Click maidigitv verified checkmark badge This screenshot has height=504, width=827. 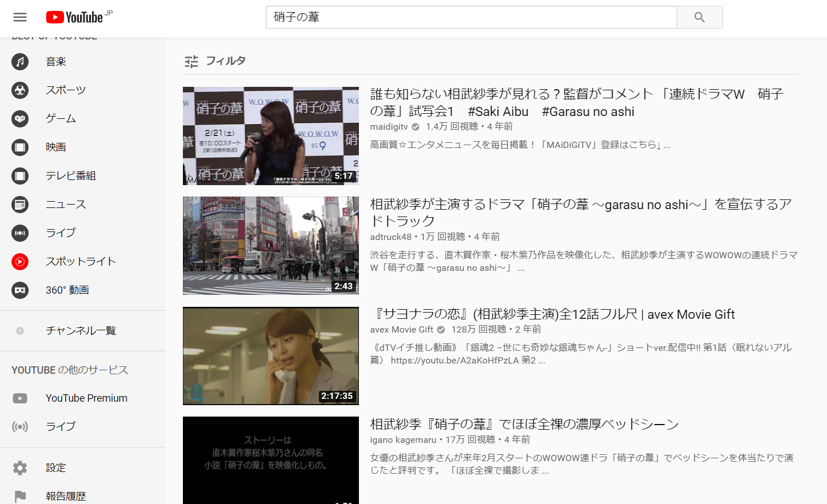[416, 127]
